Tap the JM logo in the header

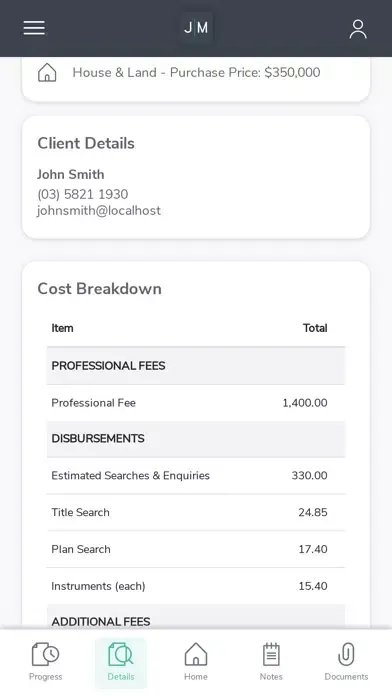(196, 28)
